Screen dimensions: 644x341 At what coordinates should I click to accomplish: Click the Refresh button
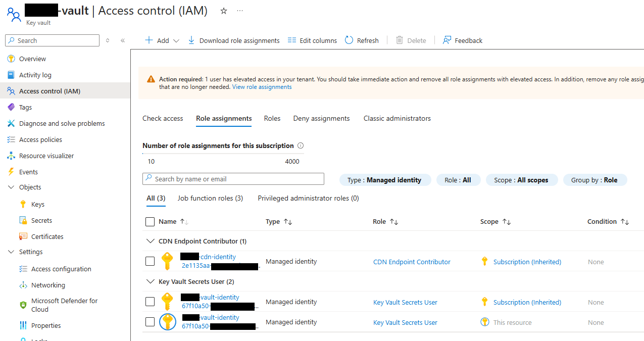tap(362, 40)
